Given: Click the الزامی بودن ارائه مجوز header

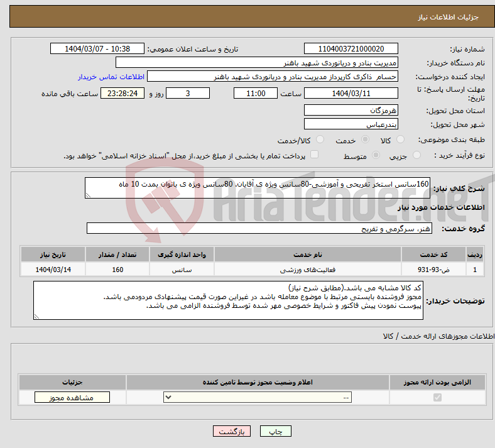Looking at the screenshot, I should [x=437, y=382].
